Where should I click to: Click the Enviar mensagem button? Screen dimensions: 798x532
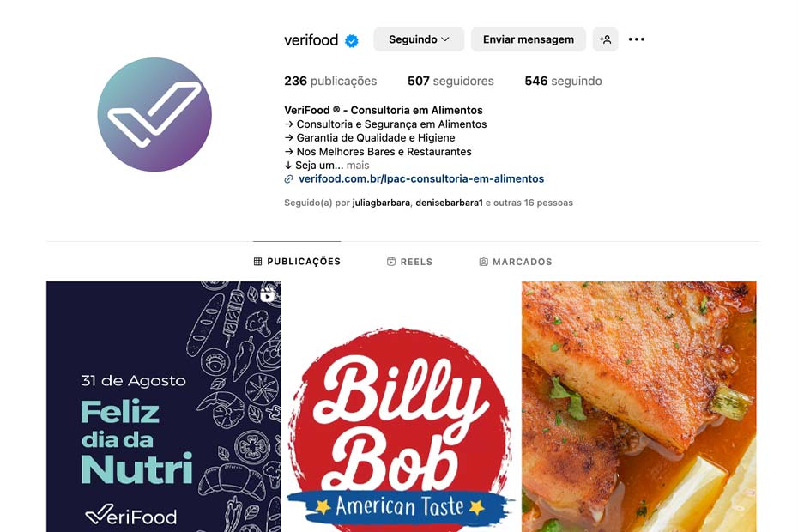(529, 39)
